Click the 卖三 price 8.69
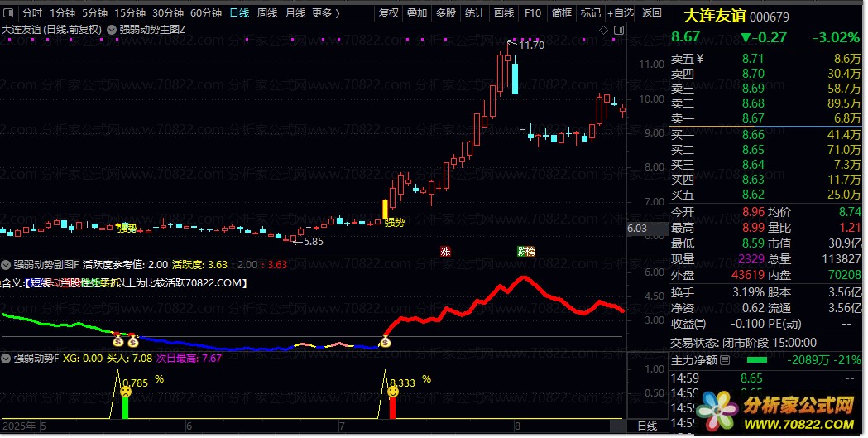Image resolution: width=868 pixels, height=438 pixels. click(x=753, y=89)
